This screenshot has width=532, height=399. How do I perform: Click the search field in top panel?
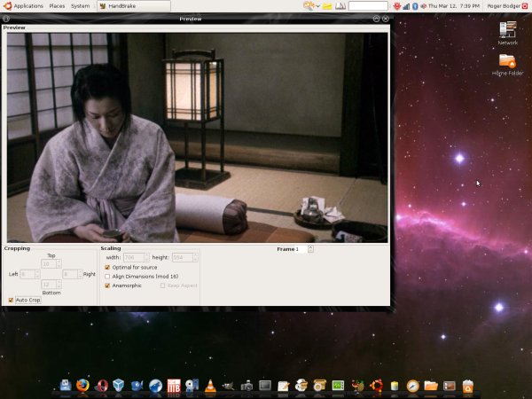click(368, 6)
